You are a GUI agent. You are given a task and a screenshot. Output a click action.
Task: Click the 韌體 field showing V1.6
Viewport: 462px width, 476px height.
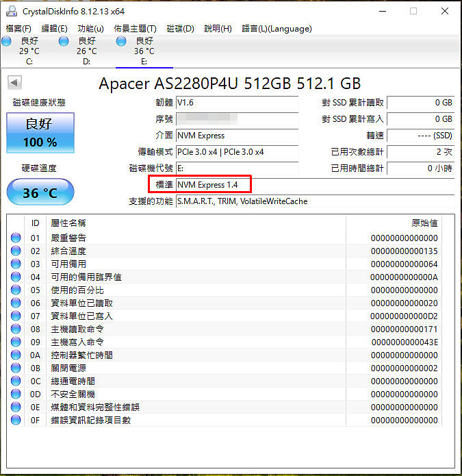coord(238,103)
